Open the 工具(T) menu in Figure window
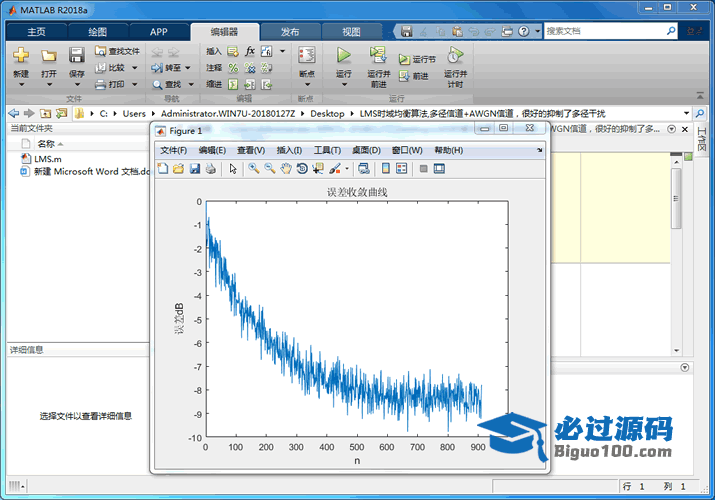 pos(327,150)
